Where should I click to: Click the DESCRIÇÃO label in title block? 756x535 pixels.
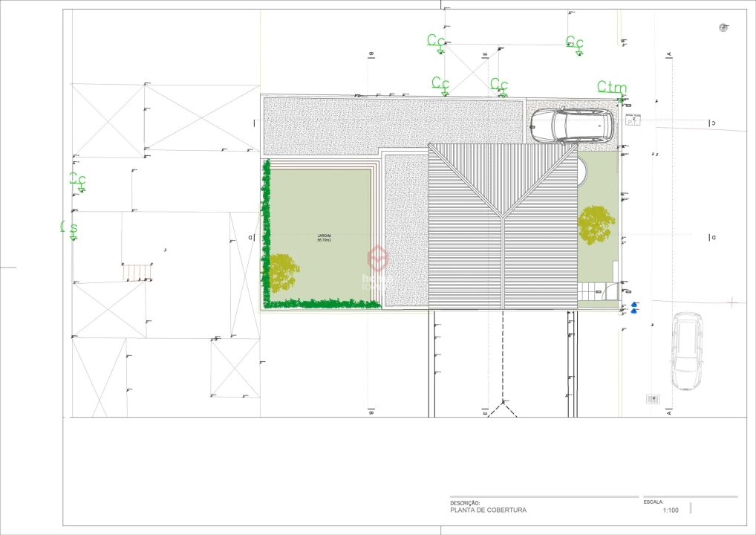pyautogui.click(x=465, y=503)
